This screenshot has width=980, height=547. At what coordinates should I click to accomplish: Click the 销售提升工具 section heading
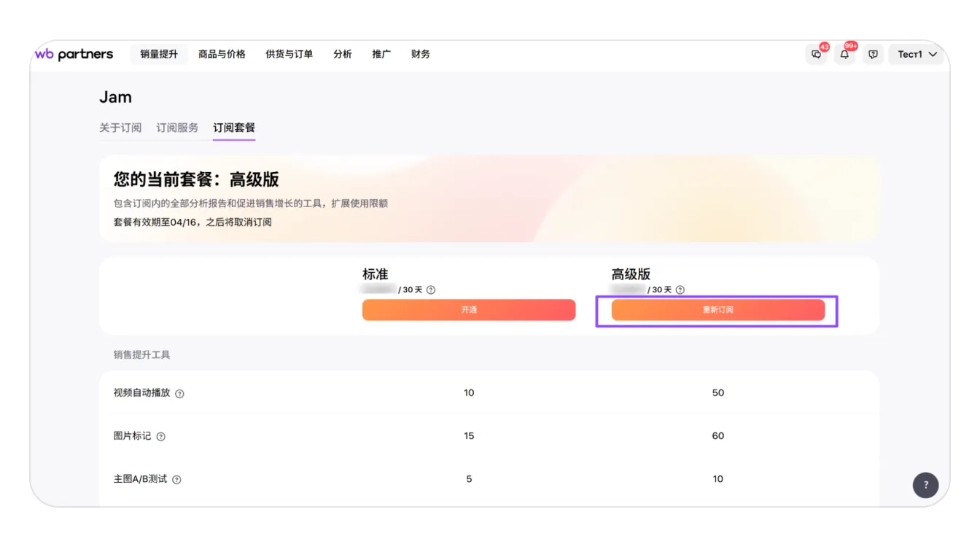[141, 354]
